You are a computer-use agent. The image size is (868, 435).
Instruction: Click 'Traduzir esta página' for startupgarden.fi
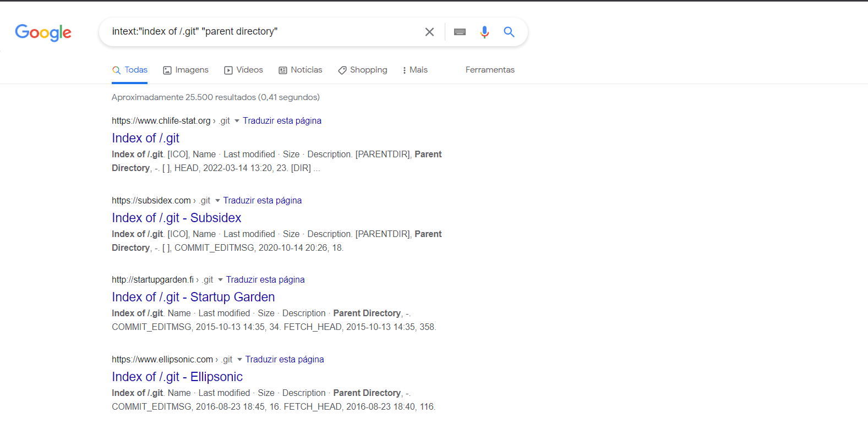(x=265, y=280)
